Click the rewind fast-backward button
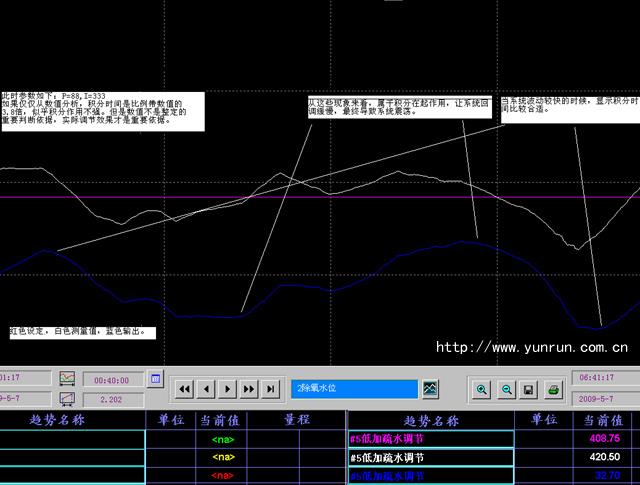The width and height of the screenshot is (640, 485). pos(184,389)
